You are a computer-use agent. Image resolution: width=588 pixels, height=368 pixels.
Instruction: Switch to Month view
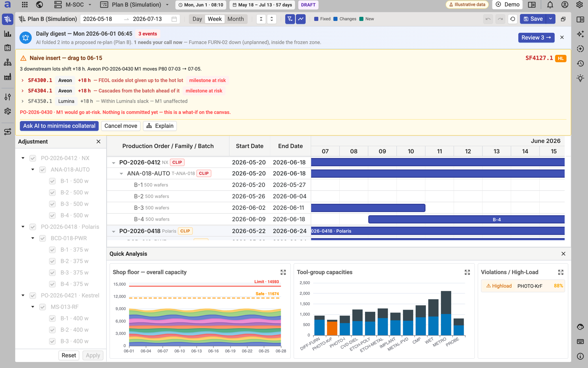point(236,19)
